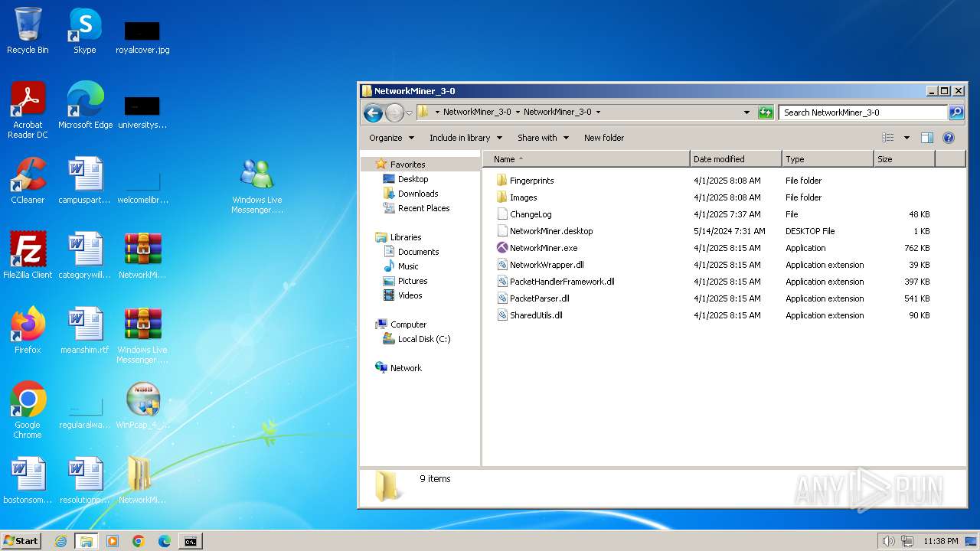980x551 pixels.
Task: Sort files by Name column
Action: (x=586, y=159)
